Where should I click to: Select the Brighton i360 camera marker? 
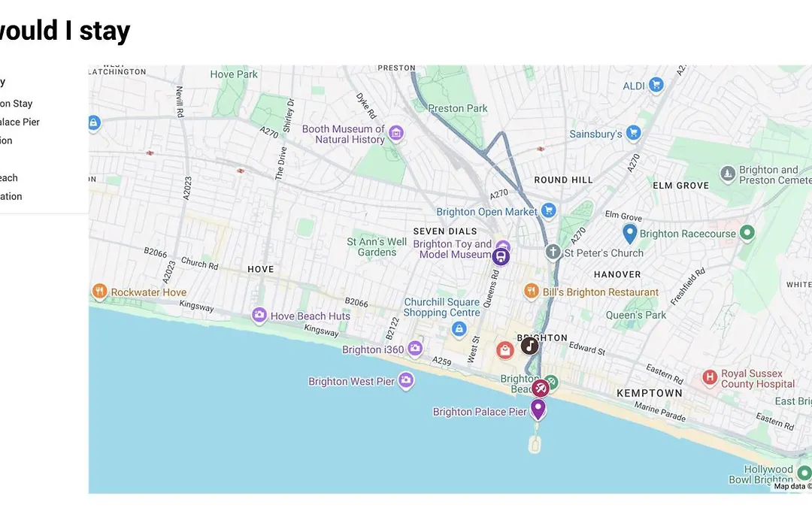(415, 349)
